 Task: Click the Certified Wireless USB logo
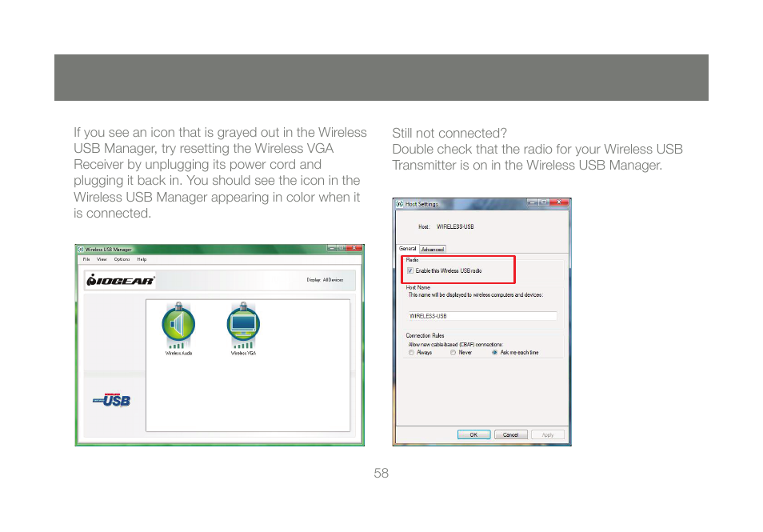pos(112,400)
